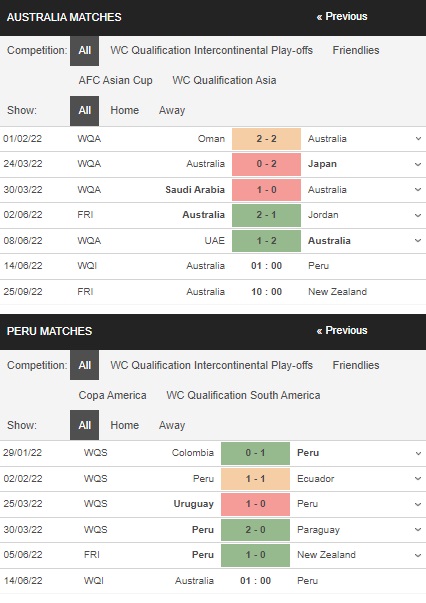Click Paraguay team name
Image resolution: width=426 pixels, height=603 pixels.
[x=318, y=530]
